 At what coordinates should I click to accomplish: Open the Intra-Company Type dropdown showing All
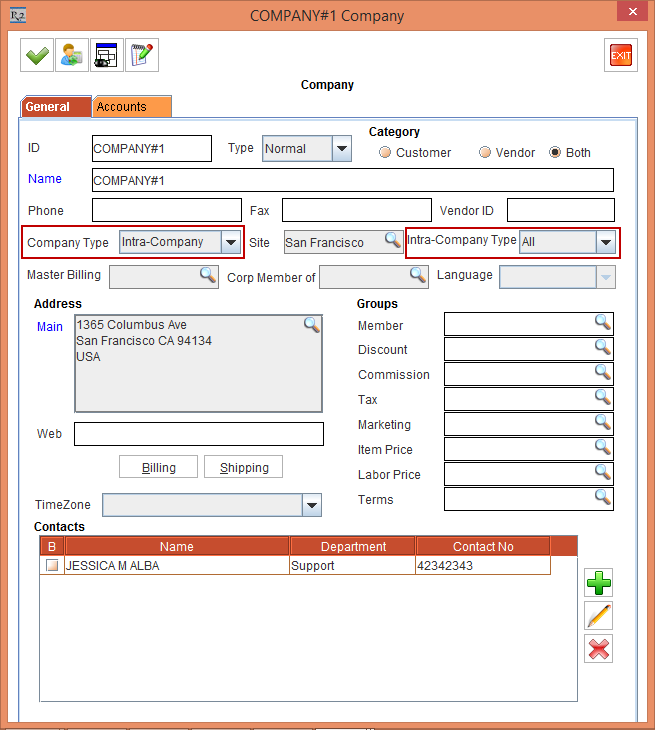click(x=606, y=242)
